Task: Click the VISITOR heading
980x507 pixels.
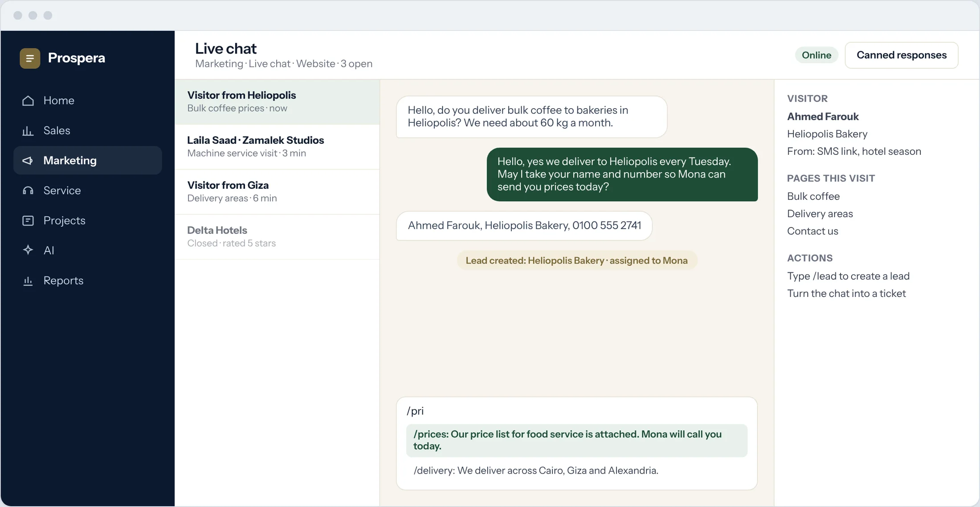Action: pos(807,99)
